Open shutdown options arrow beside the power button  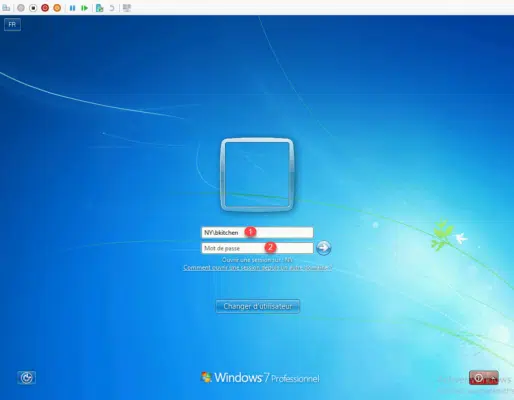pyautogui.click(x=493, y=378)
